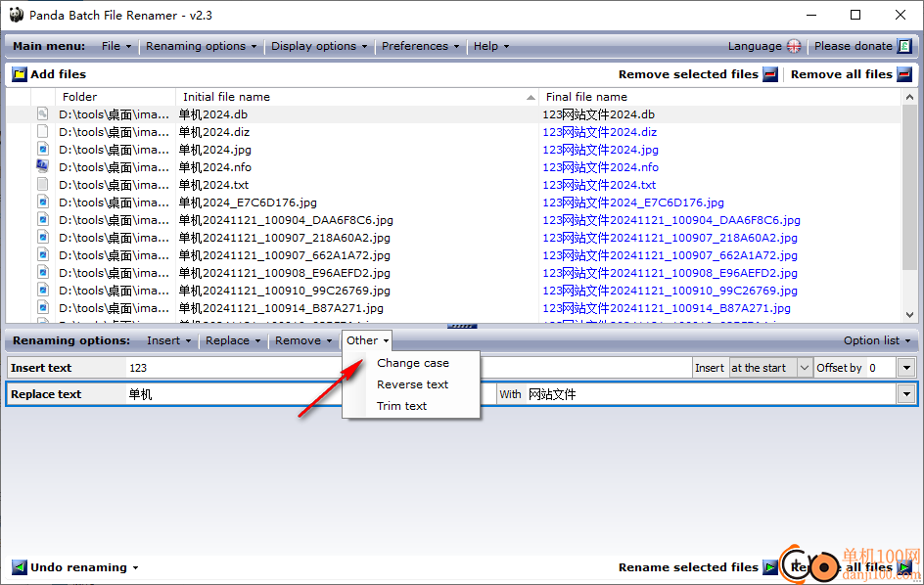Expand the Replace renaming dropdown
Screen dimensions: 924x585
click(x=233, y=340)
